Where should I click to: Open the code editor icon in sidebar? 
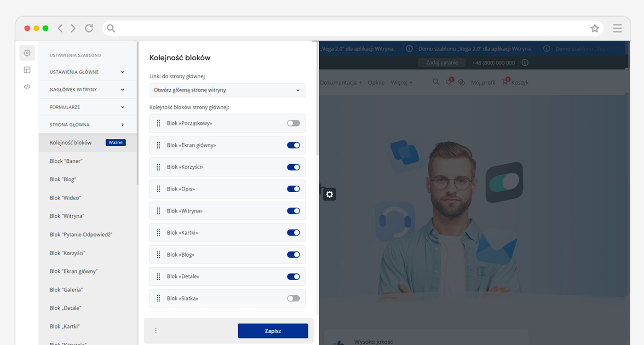[27, 86]
